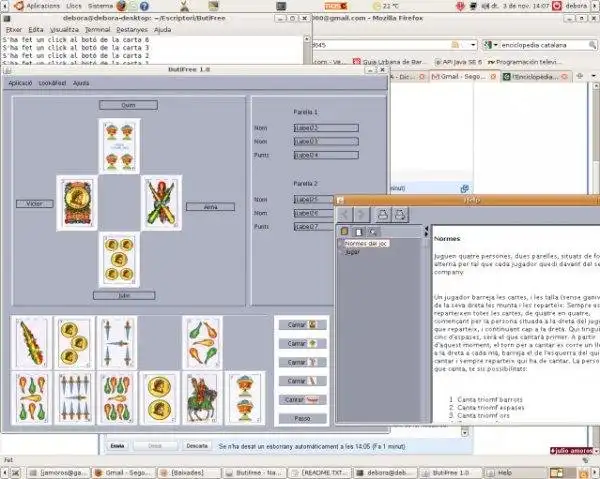Select the nine of swords card in hand
This screenshot has height=479, width=600.
(74, 398)
